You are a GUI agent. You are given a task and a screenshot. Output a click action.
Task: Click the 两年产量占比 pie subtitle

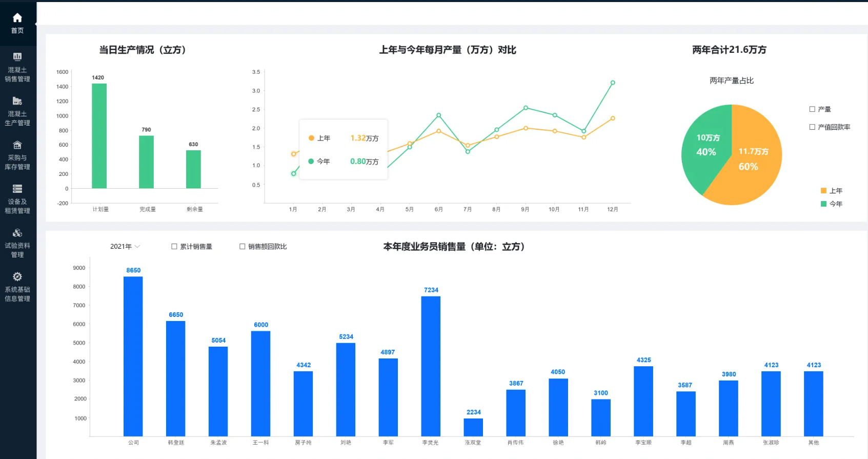point(732,81)
